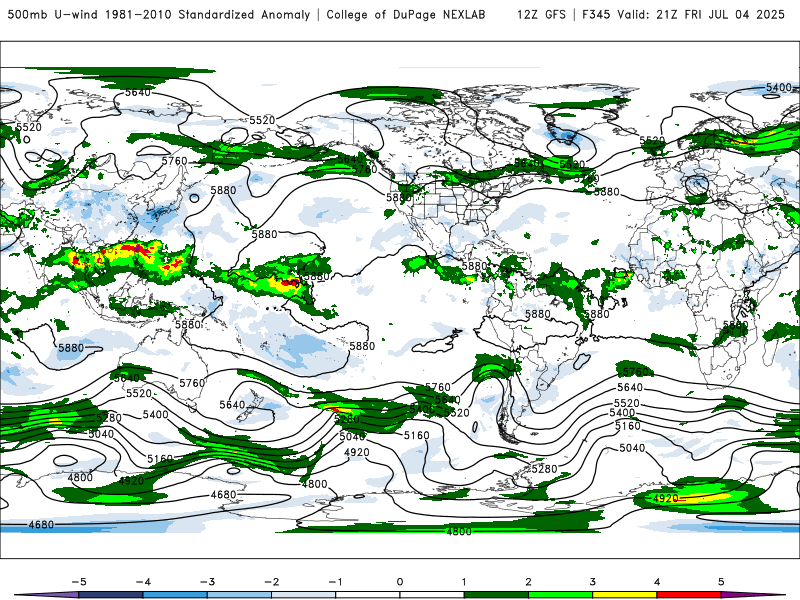Click the '-2' colorbar tick label
Viewport: 800px width, 600px height.
(x=271, y=582)
